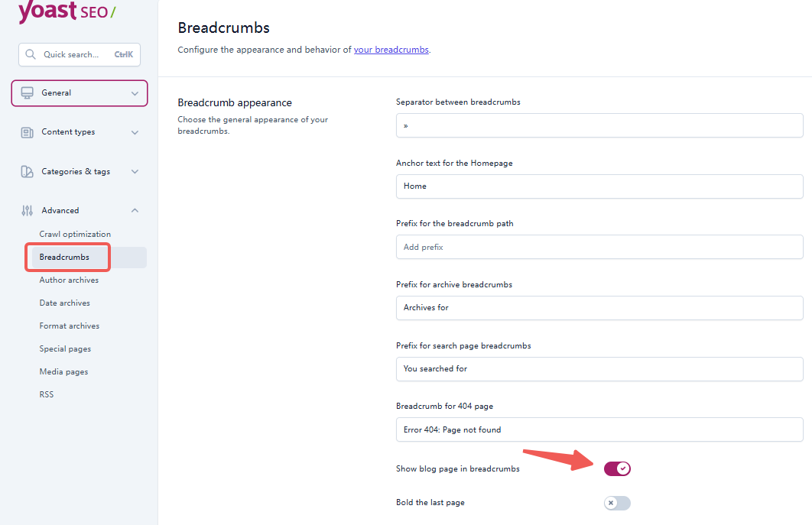Toggle blog page visibility in breadcrumbs

pyautogui.click(x=617, y=468)
